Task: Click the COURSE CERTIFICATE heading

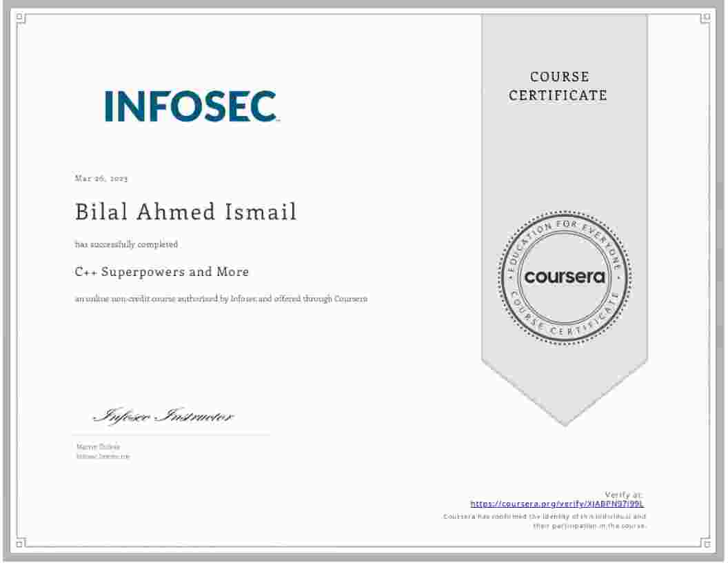Action: click(558, 86)
